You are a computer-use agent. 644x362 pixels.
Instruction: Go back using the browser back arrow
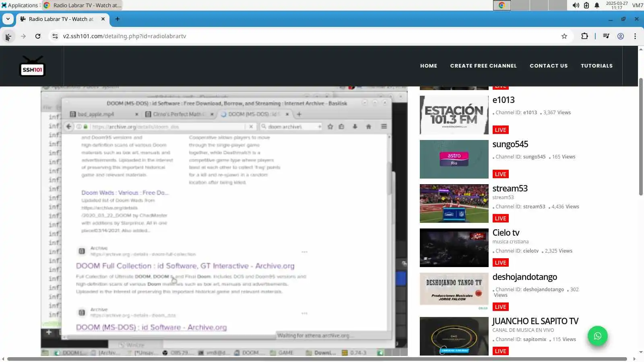pyautogui.click(x=8, y=36)
